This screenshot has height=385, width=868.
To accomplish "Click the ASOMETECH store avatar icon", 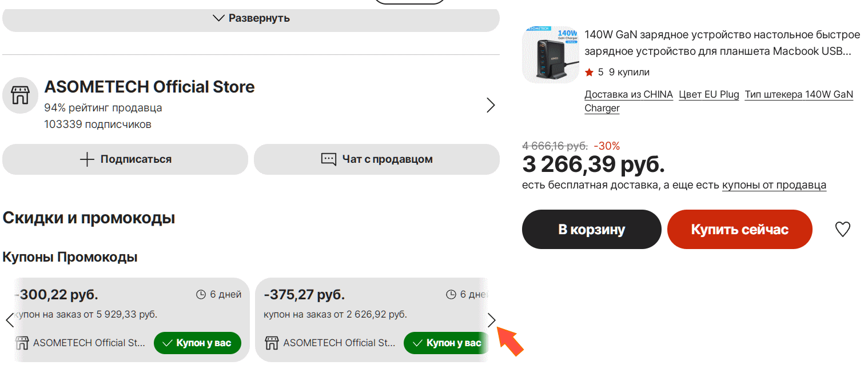I will click(20, 96).
